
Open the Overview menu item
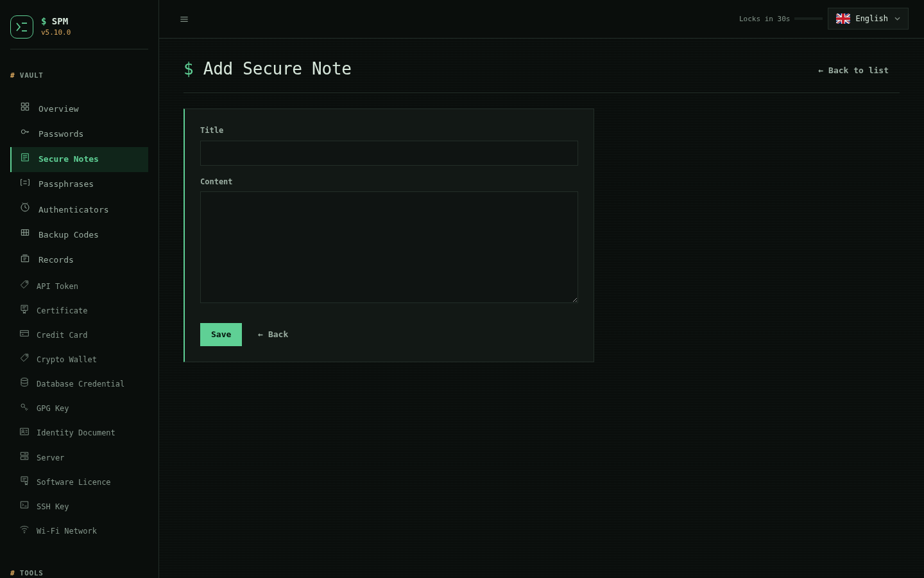80,109
